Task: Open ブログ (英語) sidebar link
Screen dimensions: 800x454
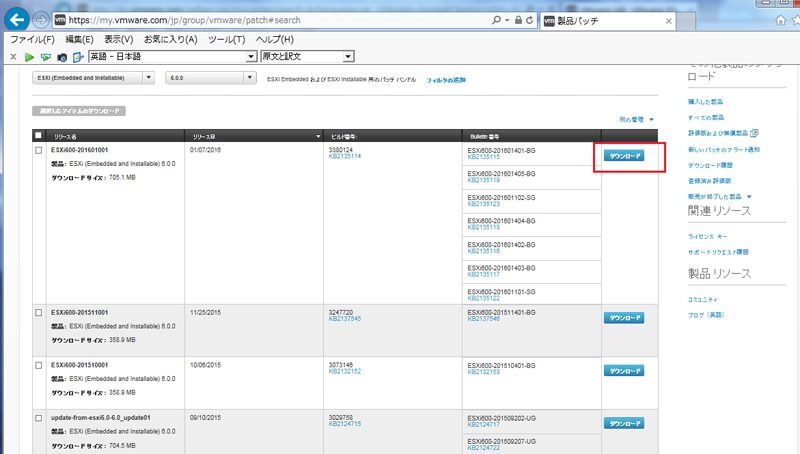Action: pyautogui.click(x=706, y=315)
